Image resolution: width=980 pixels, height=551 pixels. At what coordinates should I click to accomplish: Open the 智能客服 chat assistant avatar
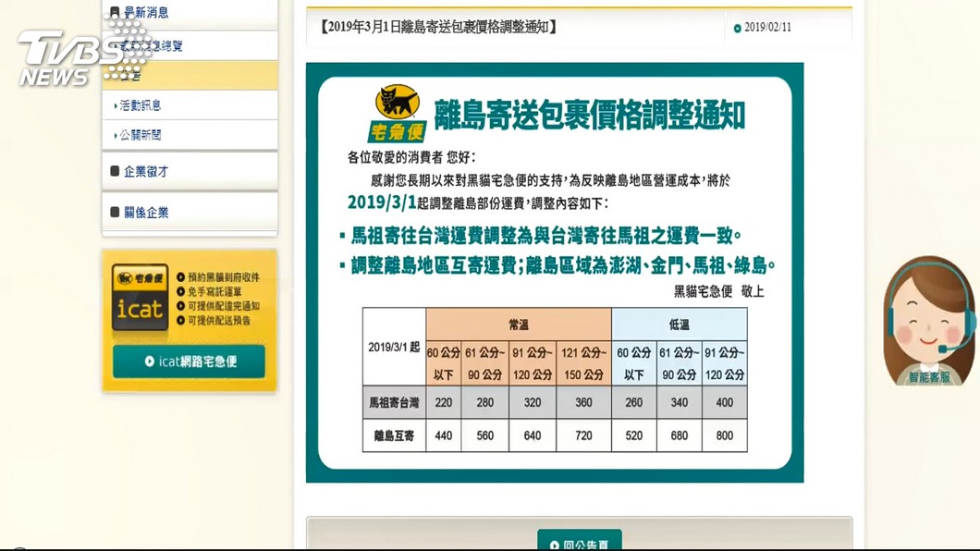[x=929, y=320]
